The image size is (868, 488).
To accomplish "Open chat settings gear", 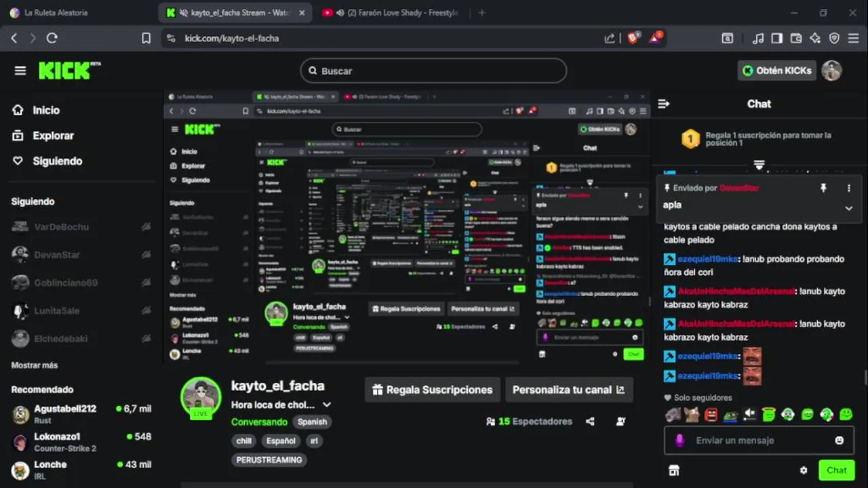I will (x=804, y=470).
